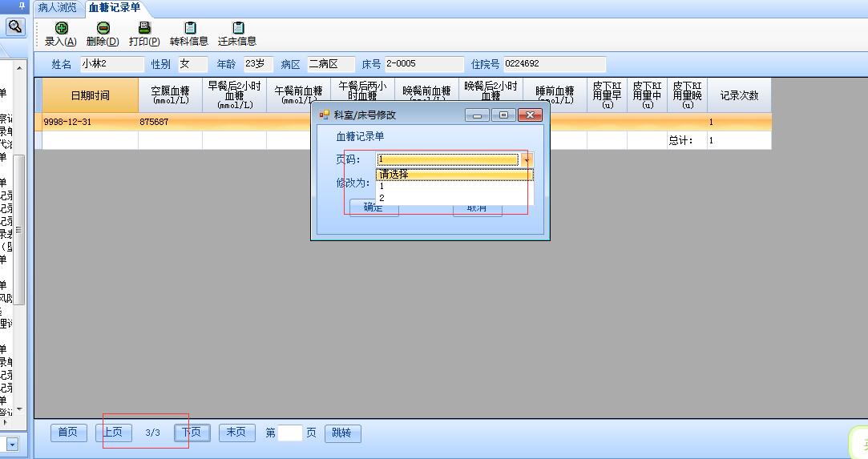Click the 删除(D) delete record icon
Screen dimensions: 868x459
pyautogui.click(x=103, y=28)
